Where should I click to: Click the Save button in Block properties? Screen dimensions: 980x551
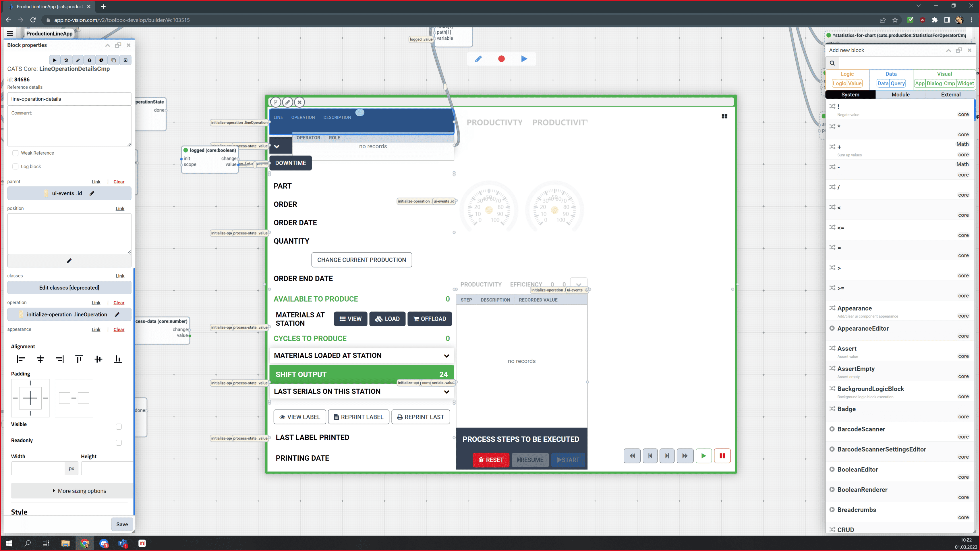122,524
